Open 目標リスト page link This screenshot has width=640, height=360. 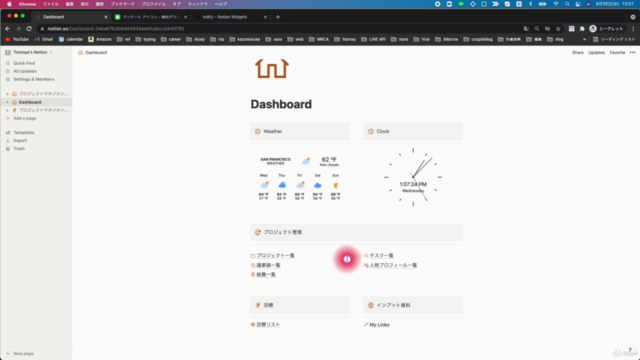(x=268, y=324)
